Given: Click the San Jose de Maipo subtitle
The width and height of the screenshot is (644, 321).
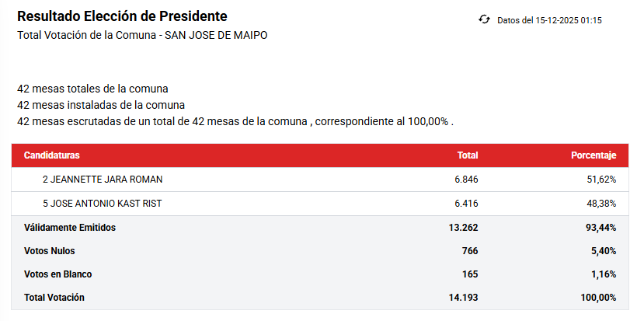Looking at the screenshot, I should point(142,36).
